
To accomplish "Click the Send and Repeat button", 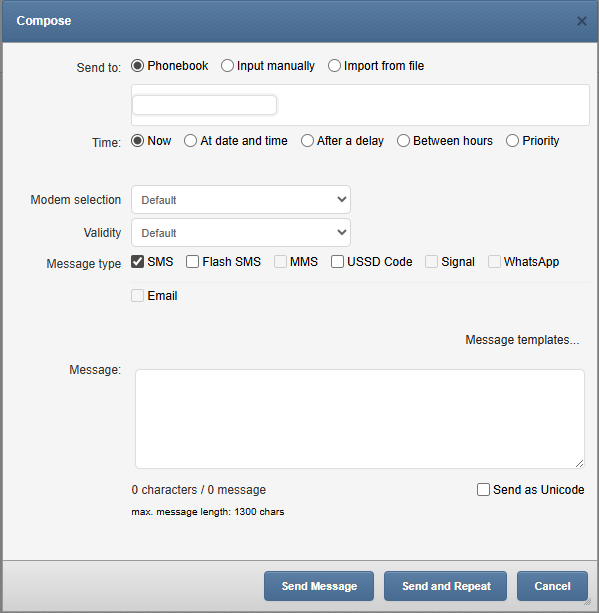I will pos(445,586).
